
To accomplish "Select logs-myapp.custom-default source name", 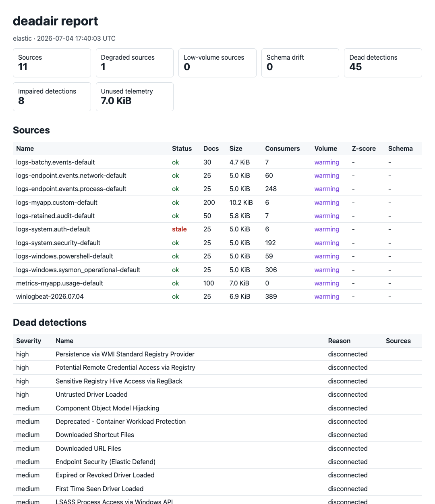I will tap(57, 202).
